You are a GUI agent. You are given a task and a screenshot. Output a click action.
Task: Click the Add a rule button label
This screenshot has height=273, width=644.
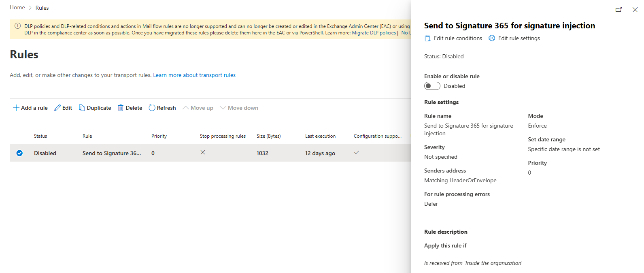point(34,108)
